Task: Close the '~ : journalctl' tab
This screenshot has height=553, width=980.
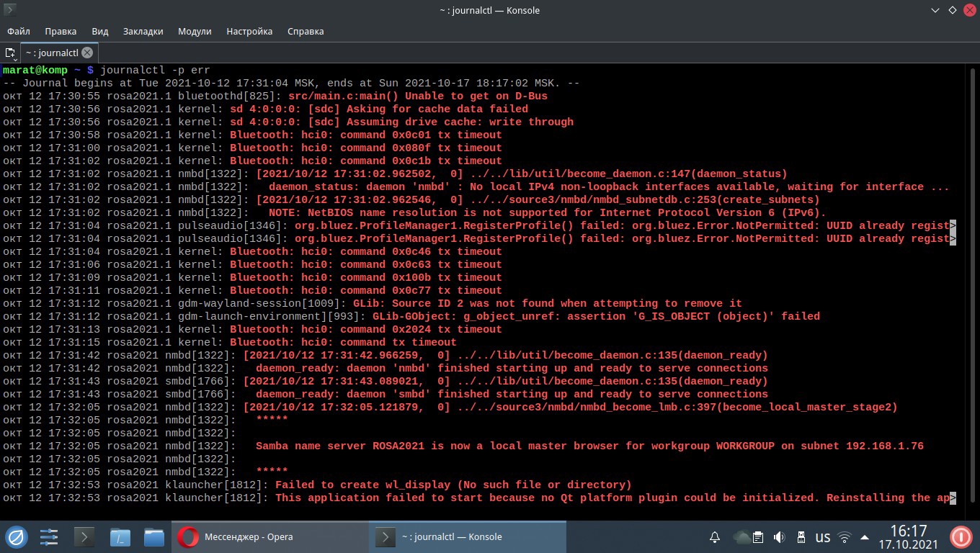Action: pos(87,53)
